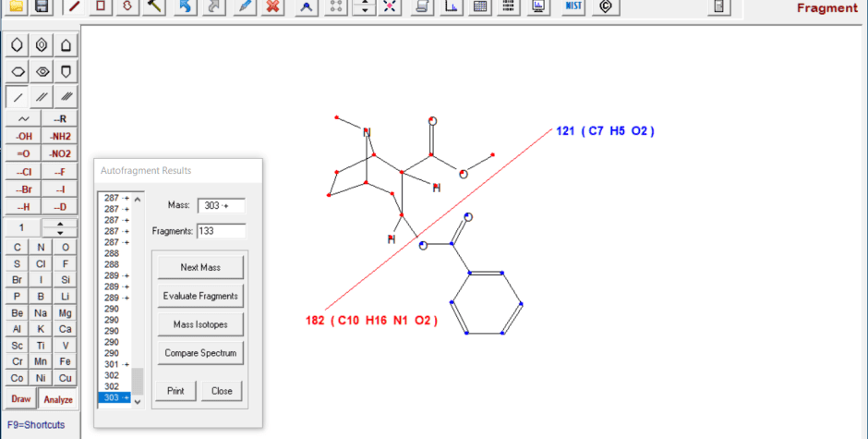Click the count stepper arrows beside 1
This screenshot has width=868, height=439.
pos(60,227)
